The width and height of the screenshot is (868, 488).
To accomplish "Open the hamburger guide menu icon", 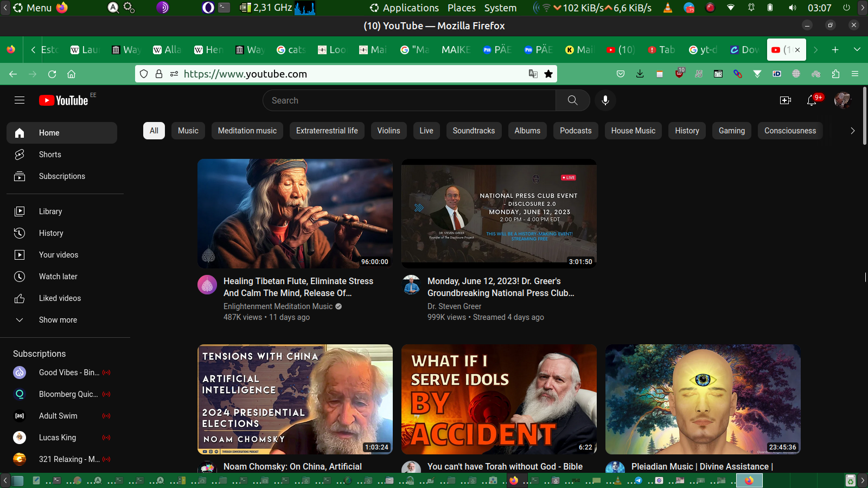I will (20, 100).
